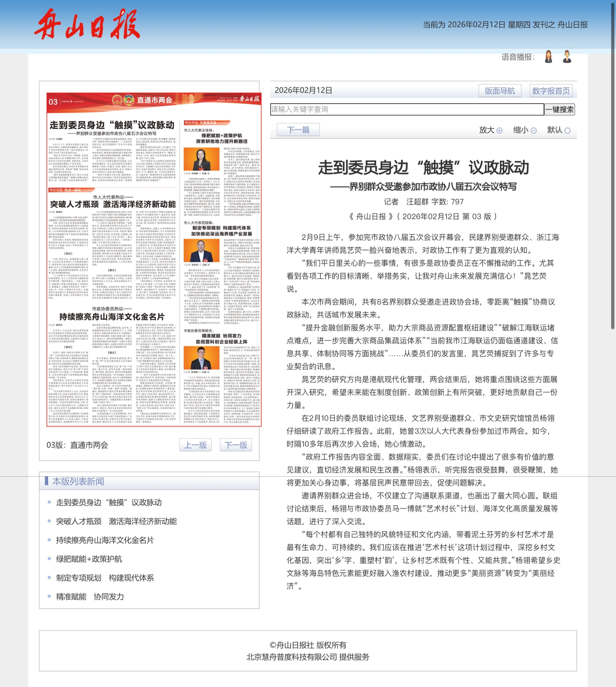Image resolution: width=616 pixels, height=687 pixels.
Task: Click 持续擦亮舟山海洋文化金名片 on the page image
Action: click(112, 317)
